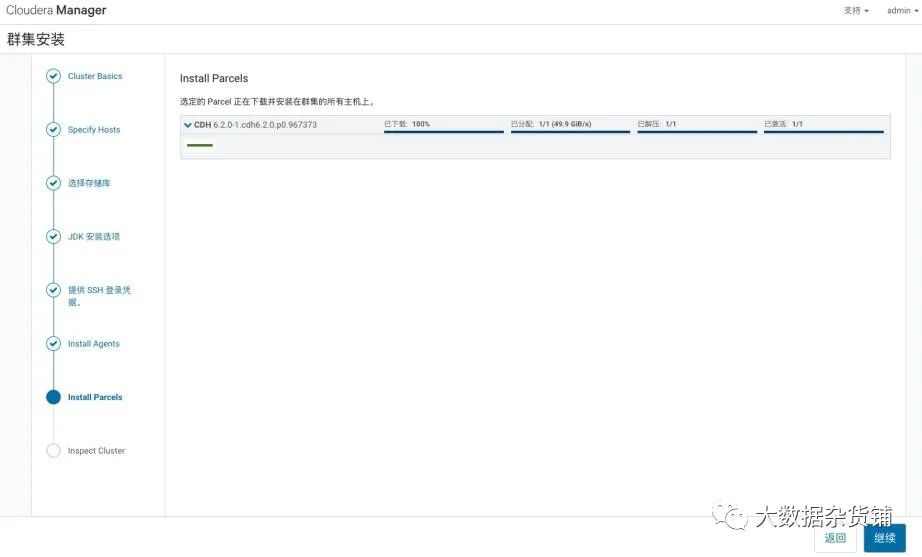
Task: Open the admin user dropdown
Action: pos(903,11)
